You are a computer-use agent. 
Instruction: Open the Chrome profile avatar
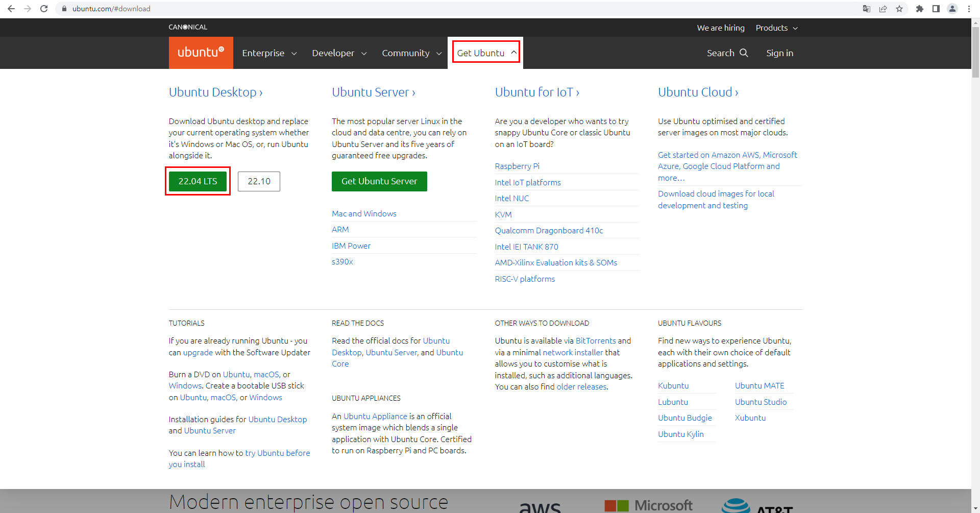tap(952, 9)
